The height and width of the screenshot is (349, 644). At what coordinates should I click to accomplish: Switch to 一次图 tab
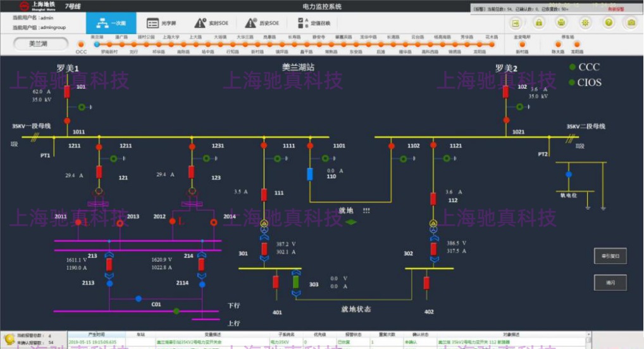(111, 23)
